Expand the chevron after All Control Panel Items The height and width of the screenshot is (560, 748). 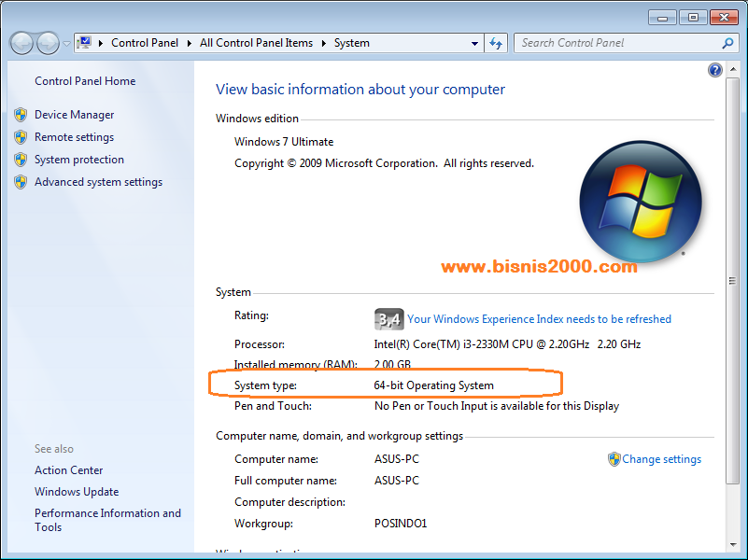coord(321,43)
